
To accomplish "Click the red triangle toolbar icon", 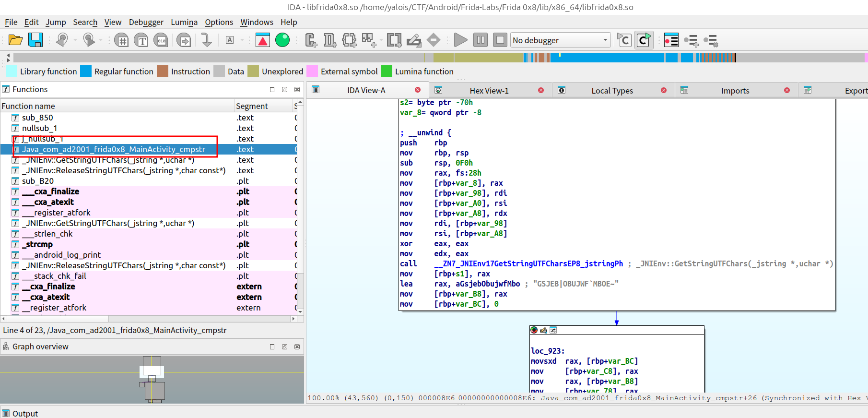I will (x=262, y=40).
